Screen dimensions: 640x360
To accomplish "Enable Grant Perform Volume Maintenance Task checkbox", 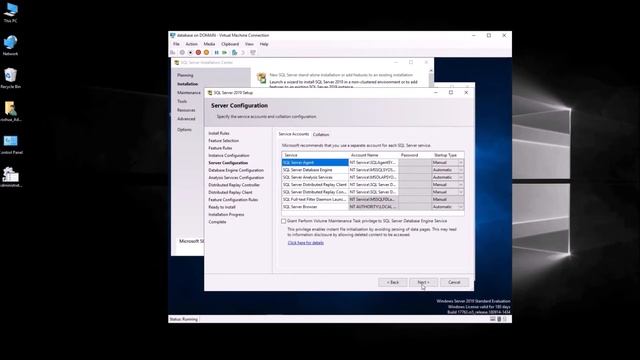I will click(x=284, y=221).
